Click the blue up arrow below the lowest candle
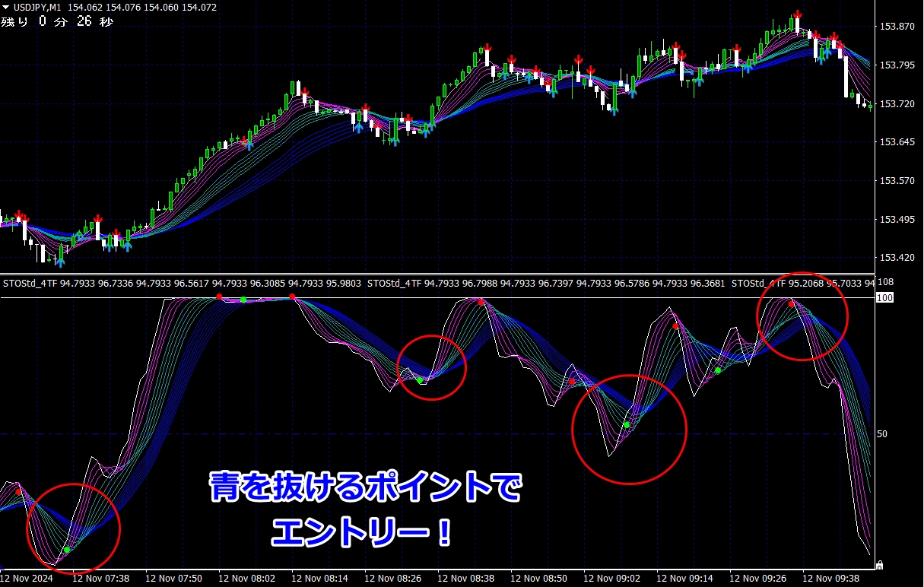 (60, 262)
